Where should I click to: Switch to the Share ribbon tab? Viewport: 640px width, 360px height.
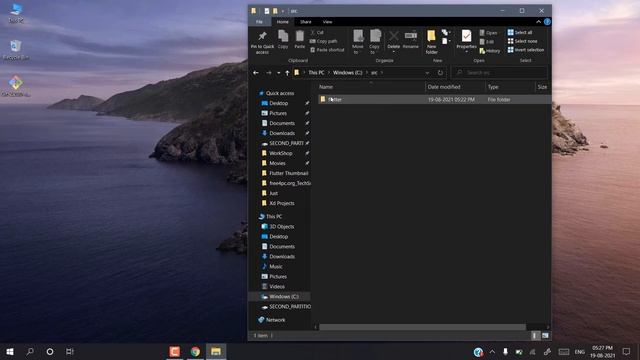pyautogui.click(x=306, y=22)
